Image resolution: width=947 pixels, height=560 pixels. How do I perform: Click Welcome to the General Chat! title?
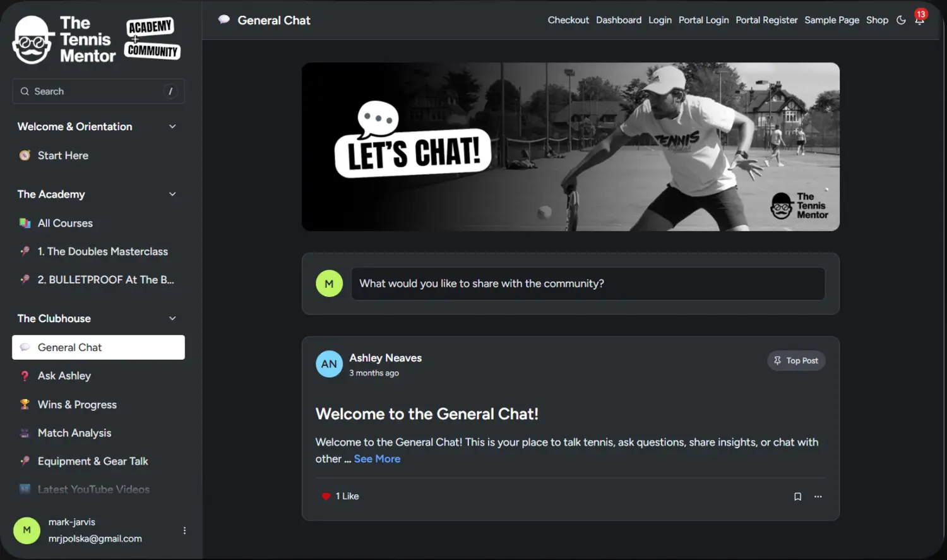(427, 414)
